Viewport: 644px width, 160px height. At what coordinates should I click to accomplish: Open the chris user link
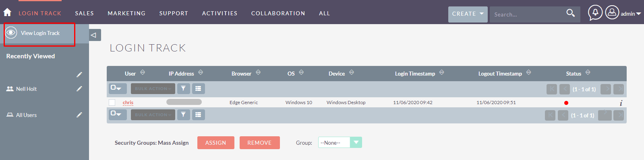(x=128, y=103)
